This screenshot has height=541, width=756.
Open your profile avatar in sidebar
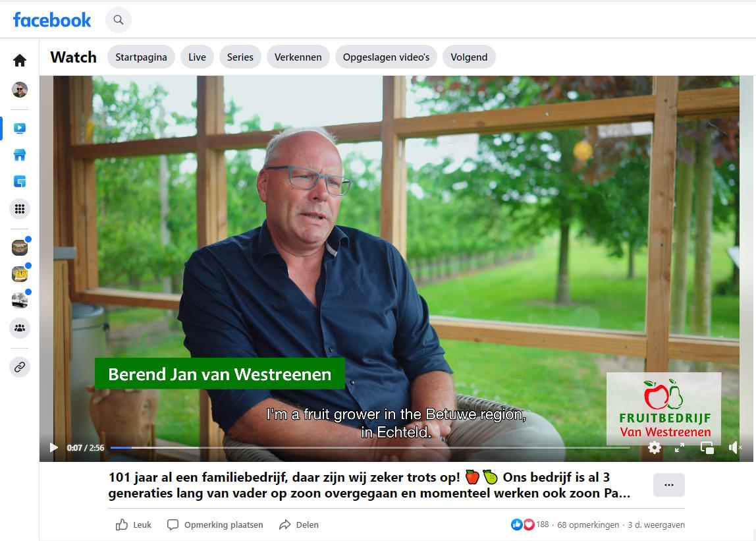click(20, 90)
